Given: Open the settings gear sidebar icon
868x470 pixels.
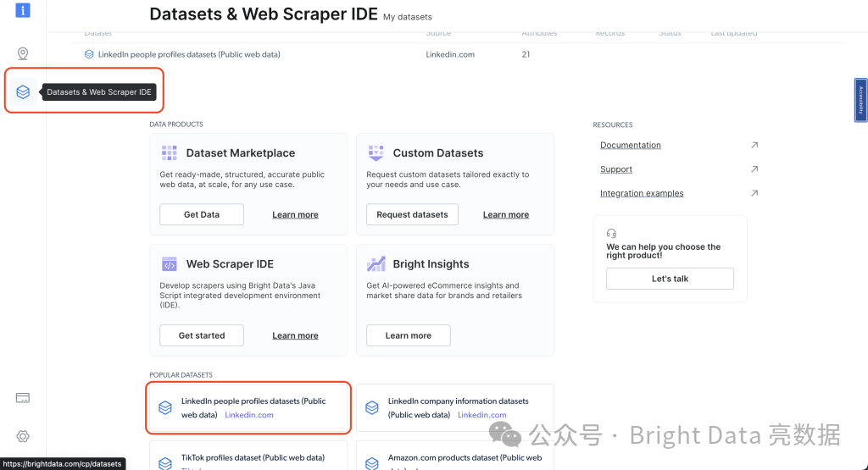Looking at the screenshot, I should click(x=23, y=436).
